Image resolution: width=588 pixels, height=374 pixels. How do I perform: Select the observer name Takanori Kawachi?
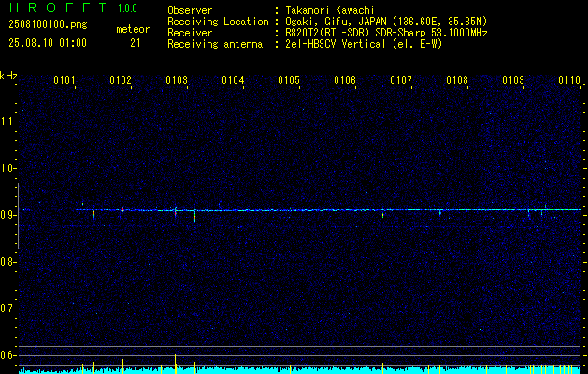point(330,10)
